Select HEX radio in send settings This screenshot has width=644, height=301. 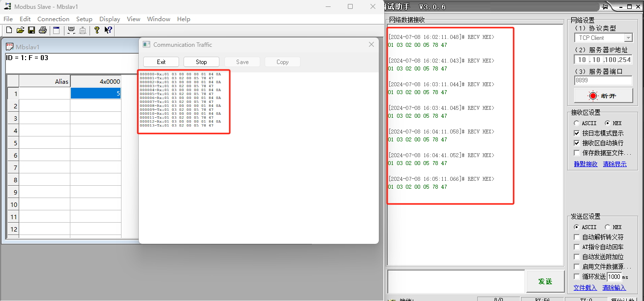[x=608, y=227]
